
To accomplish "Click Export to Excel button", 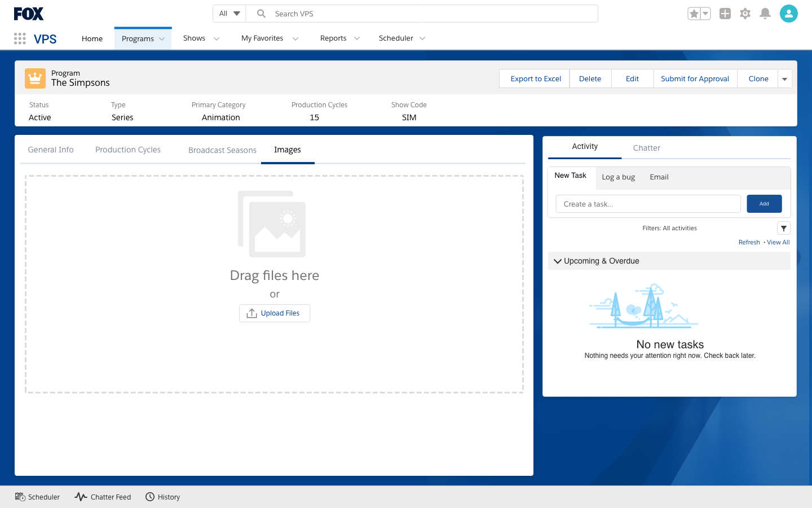I will click(535, 79).
